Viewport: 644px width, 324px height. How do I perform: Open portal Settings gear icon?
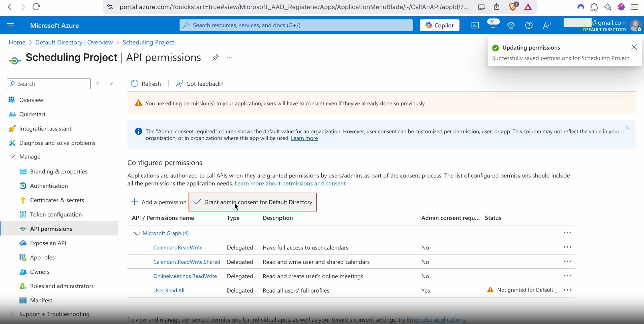coord(511,25)
